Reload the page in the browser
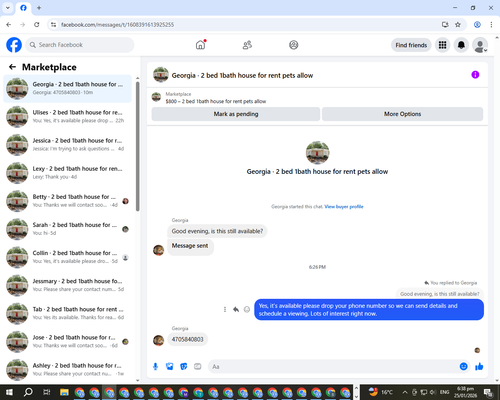This screenshot has width=500, height=400. click(37, 25)
